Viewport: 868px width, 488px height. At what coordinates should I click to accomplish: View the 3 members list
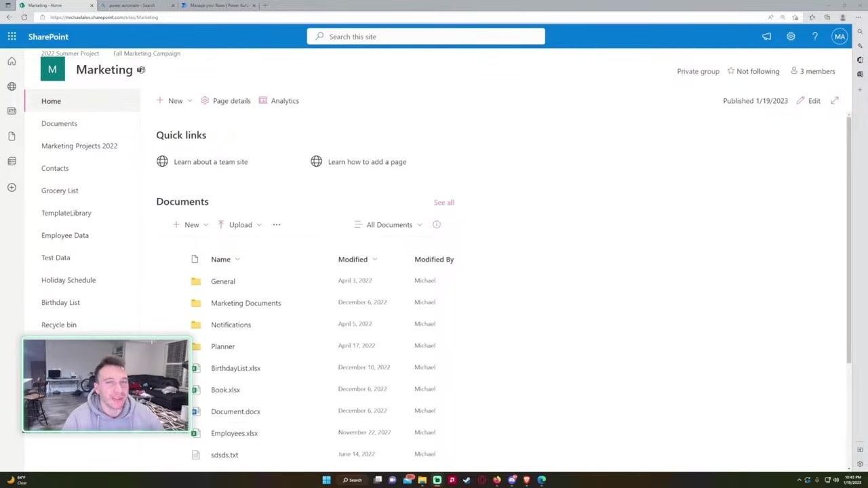coord(812,71)
